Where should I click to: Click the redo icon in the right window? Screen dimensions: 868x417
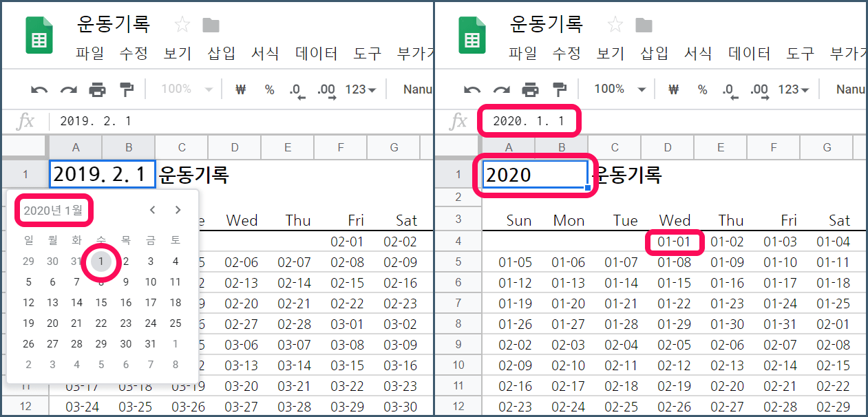[501, 89]
